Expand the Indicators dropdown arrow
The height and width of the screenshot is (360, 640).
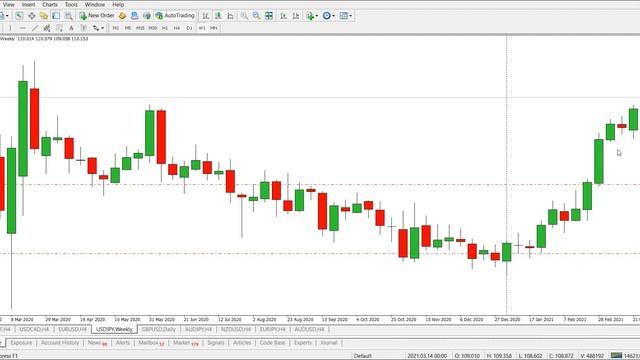(x=317, y=16)
